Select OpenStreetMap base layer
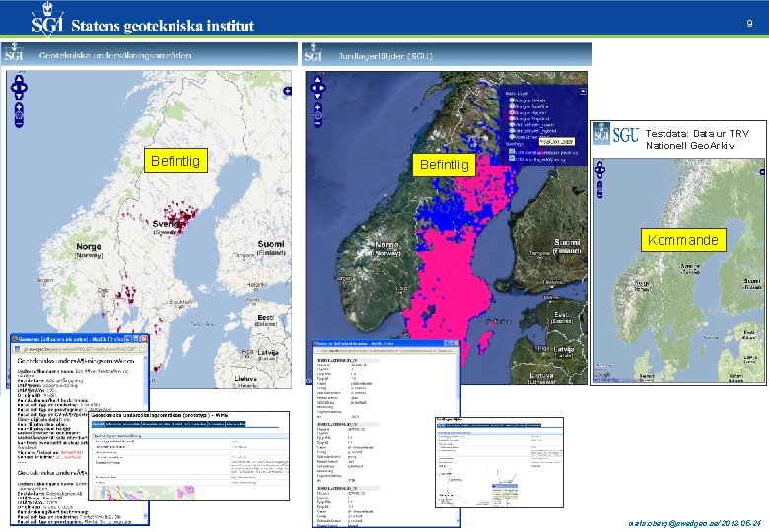The height and width of the screenshot is (532, 769). tap(512, 137)
